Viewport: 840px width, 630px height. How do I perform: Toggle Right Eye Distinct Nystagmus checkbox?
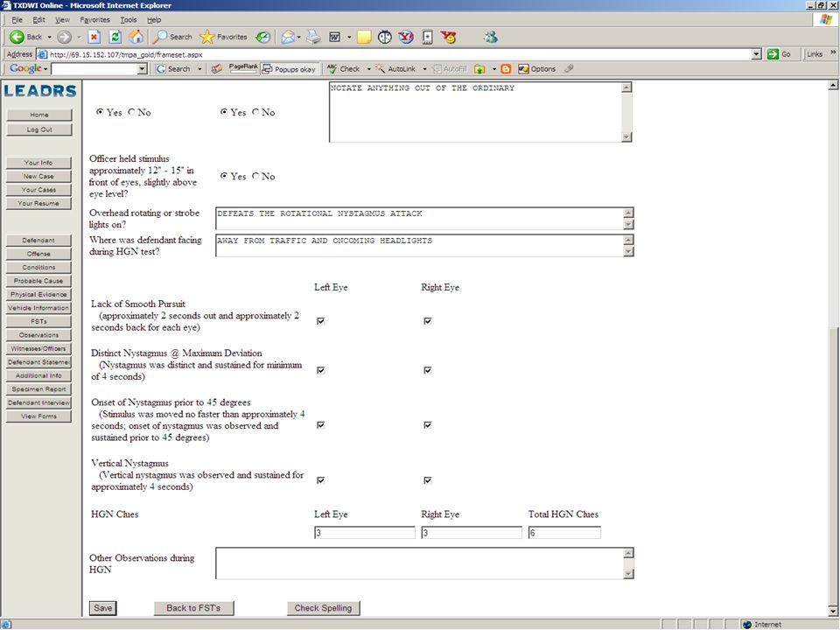pos(428,370)
